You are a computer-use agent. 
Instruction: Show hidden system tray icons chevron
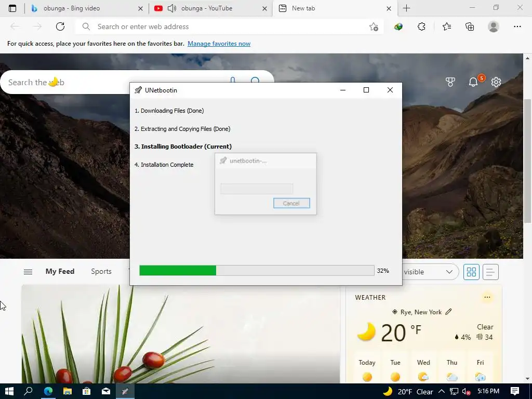click(442, 392)
